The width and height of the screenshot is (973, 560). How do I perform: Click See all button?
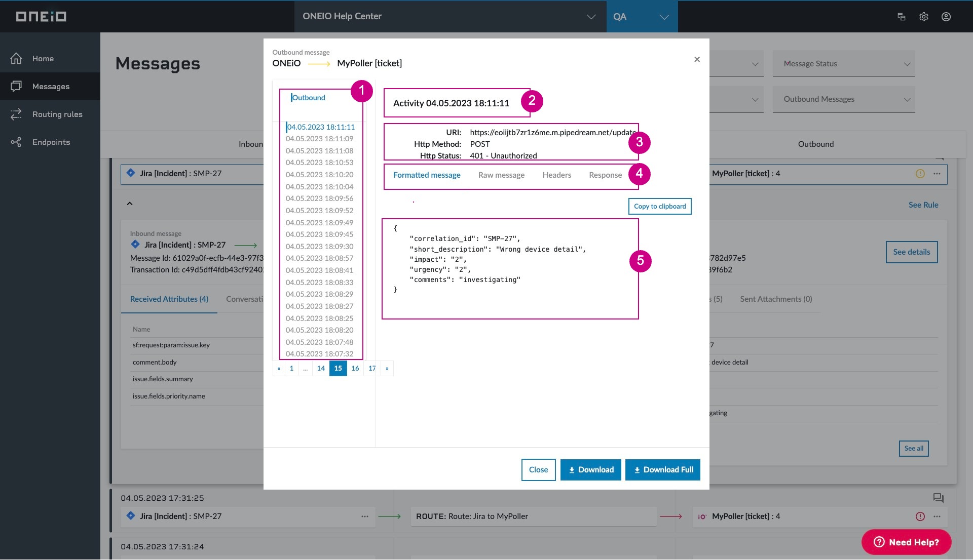point(914,449)
